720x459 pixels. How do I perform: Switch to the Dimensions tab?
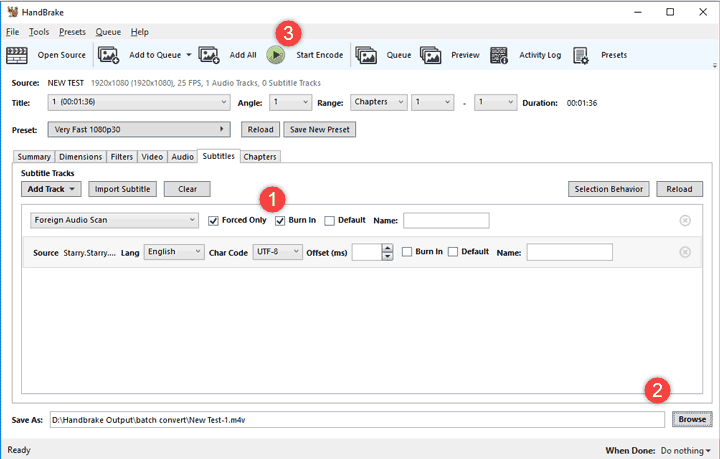click(x=80, y=157)
